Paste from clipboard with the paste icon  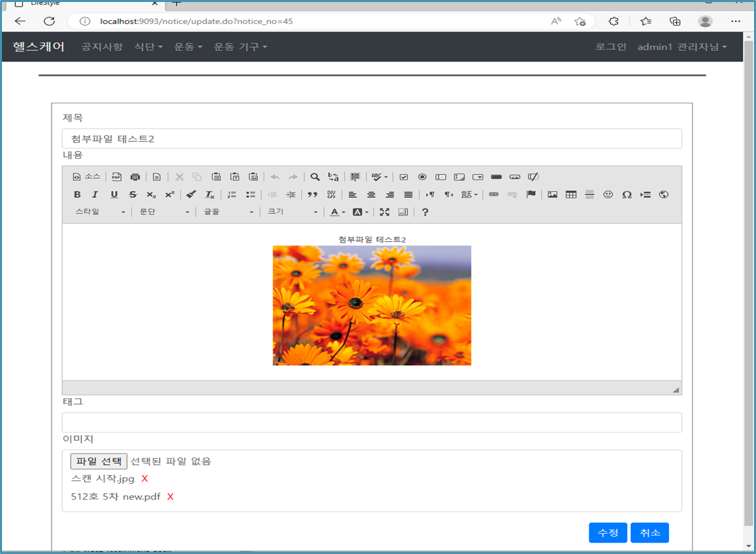point(216,177)
